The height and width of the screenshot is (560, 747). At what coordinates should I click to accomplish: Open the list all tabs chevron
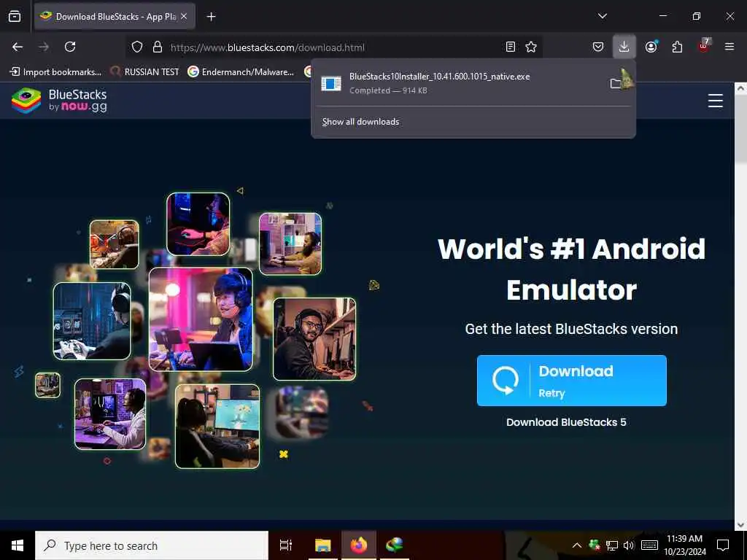[x=602, y=16]
